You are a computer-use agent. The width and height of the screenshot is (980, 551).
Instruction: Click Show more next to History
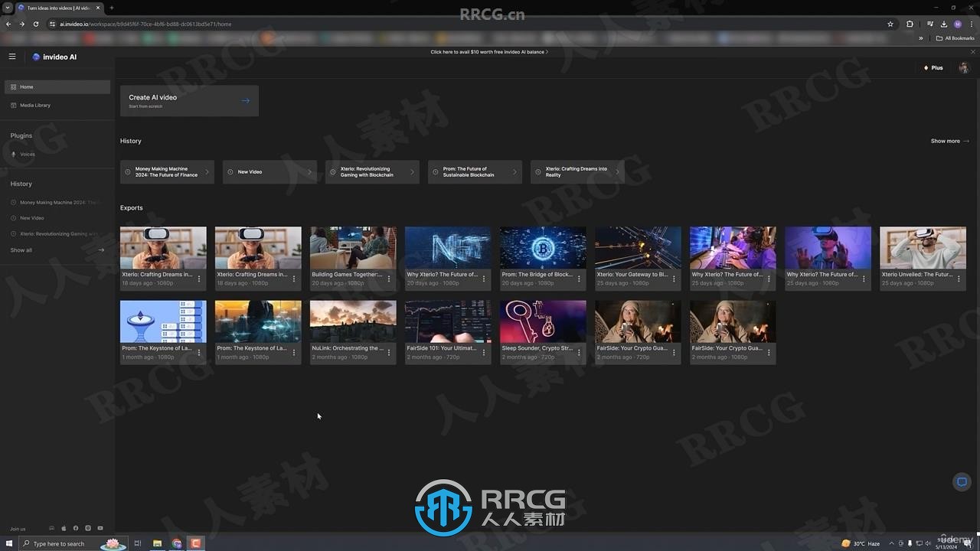(949, 141)
